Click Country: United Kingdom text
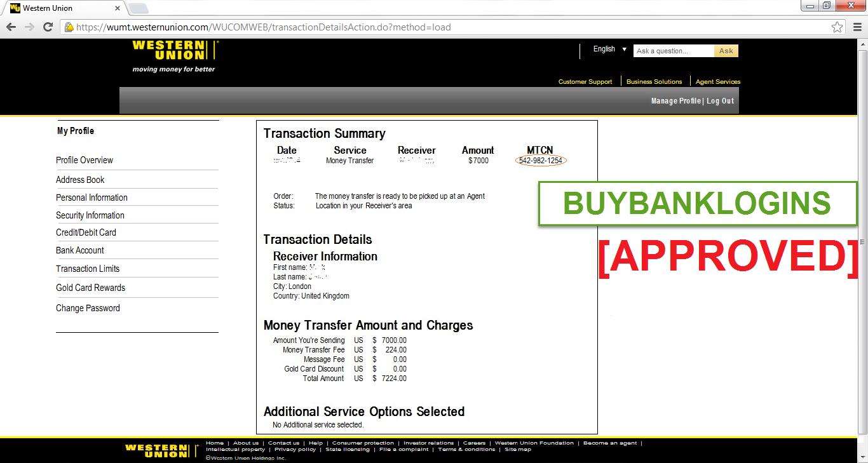The height and width of the screenshot is (463, 868). coord(311,296)
